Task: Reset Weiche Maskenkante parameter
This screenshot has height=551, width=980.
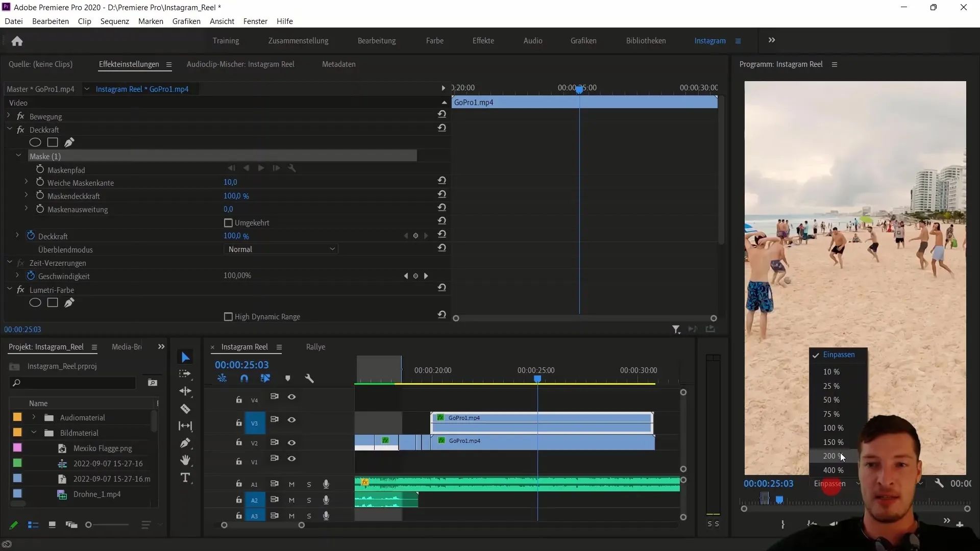Action: [x=442, y=181]
